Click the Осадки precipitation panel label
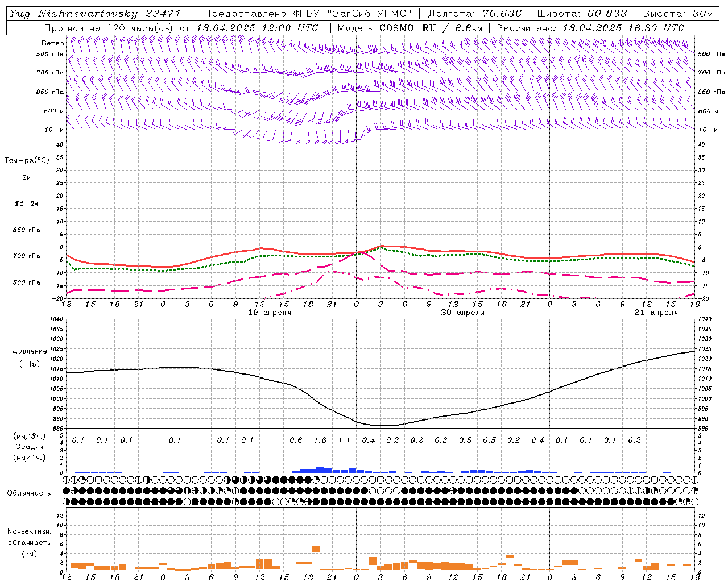Image resolution: width=728 pixels, height=582 pixels. (30, 447)
